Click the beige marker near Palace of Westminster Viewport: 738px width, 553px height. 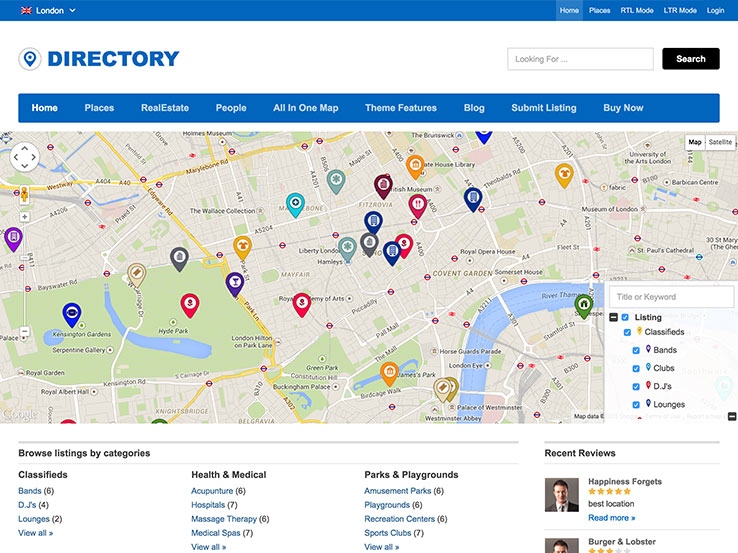442,389
